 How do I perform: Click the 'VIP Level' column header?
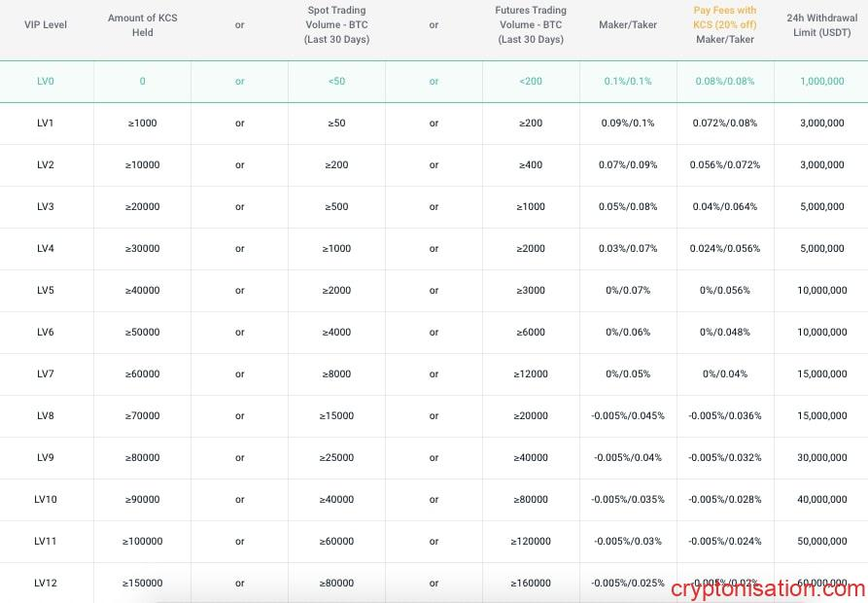[46, 25]
